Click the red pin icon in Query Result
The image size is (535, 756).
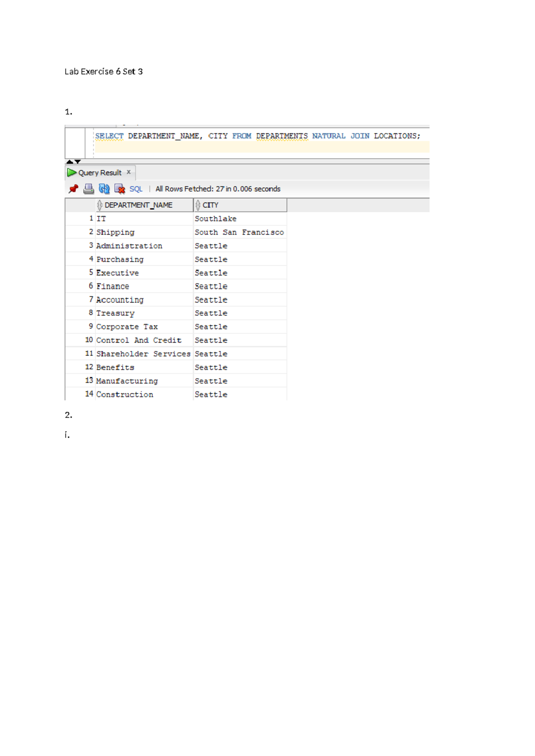click(x=74, y=189)
